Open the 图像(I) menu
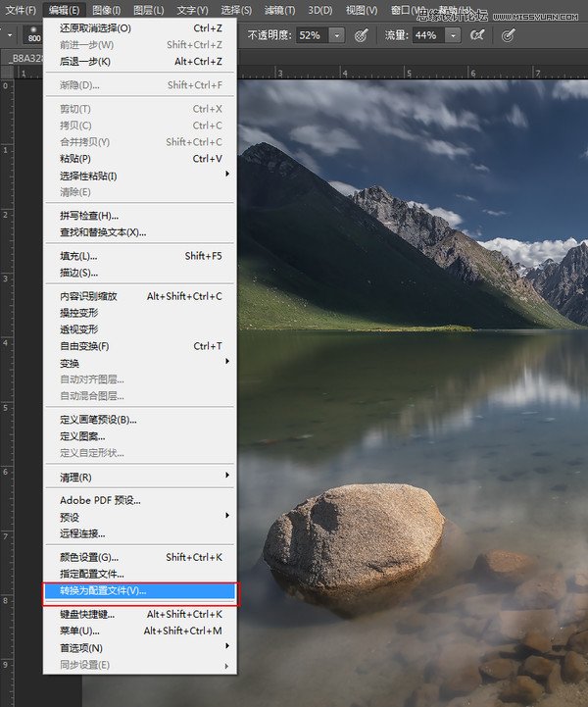588x707 pixels. 107,10
